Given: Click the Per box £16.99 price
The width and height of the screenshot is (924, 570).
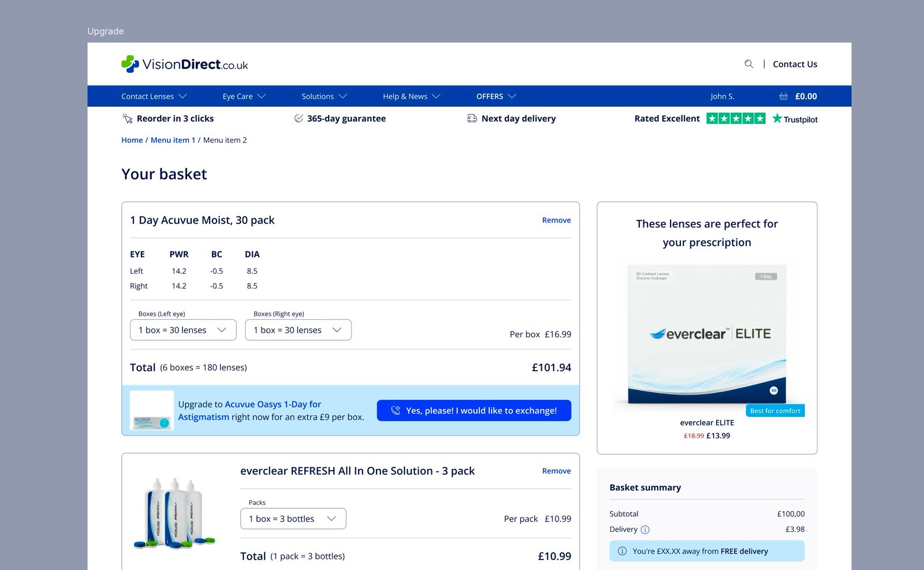Looking at the screenshot, I should (541, 334).
